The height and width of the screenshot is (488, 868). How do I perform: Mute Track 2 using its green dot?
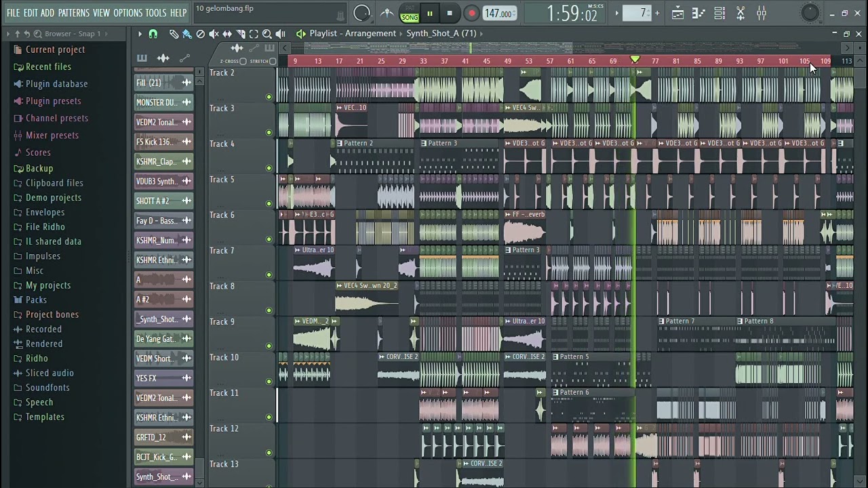(x=269, y=97)
